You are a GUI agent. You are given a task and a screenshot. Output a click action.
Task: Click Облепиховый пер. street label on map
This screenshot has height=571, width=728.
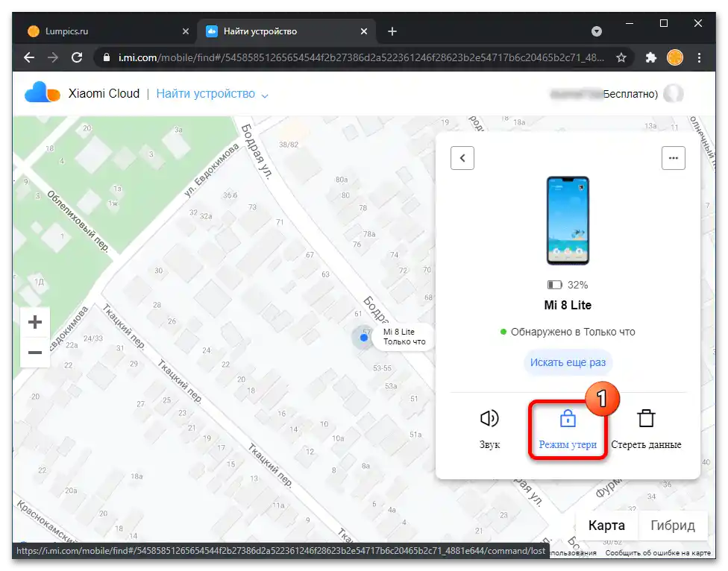pos(78,221)
